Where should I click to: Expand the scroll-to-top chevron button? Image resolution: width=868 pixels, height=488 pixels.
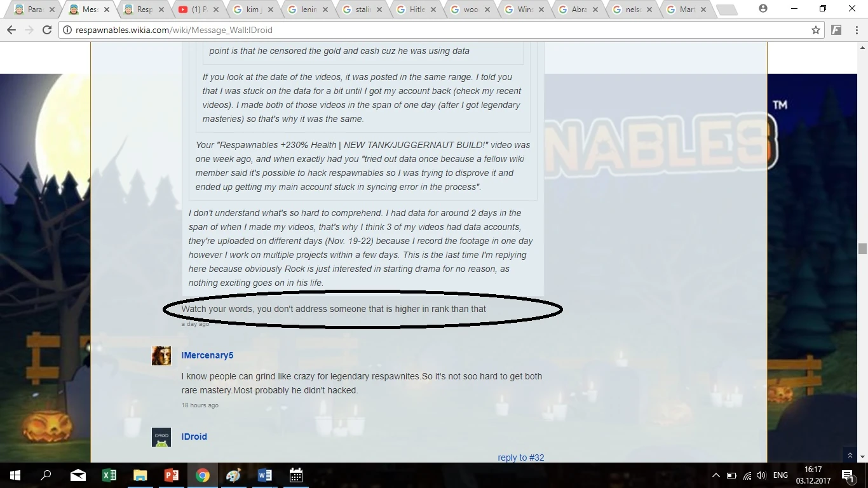click(x=850, y=455)
